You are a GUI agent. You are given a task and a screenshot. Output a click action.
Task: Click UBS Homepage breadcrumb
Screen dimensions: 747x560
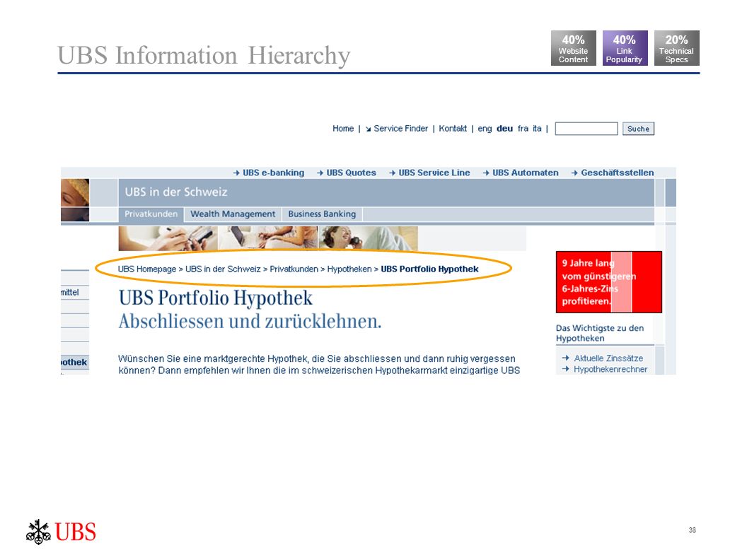(146, 269)
